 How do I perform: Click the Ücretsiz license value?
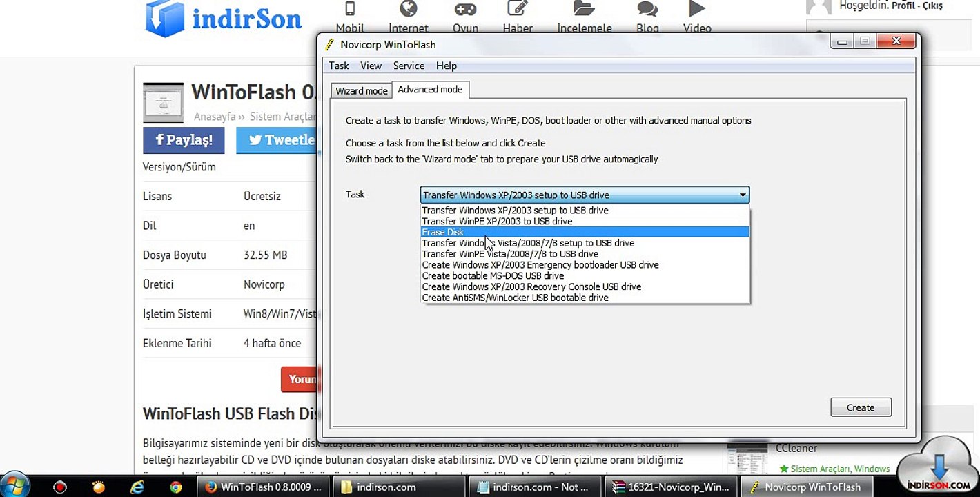262,196
